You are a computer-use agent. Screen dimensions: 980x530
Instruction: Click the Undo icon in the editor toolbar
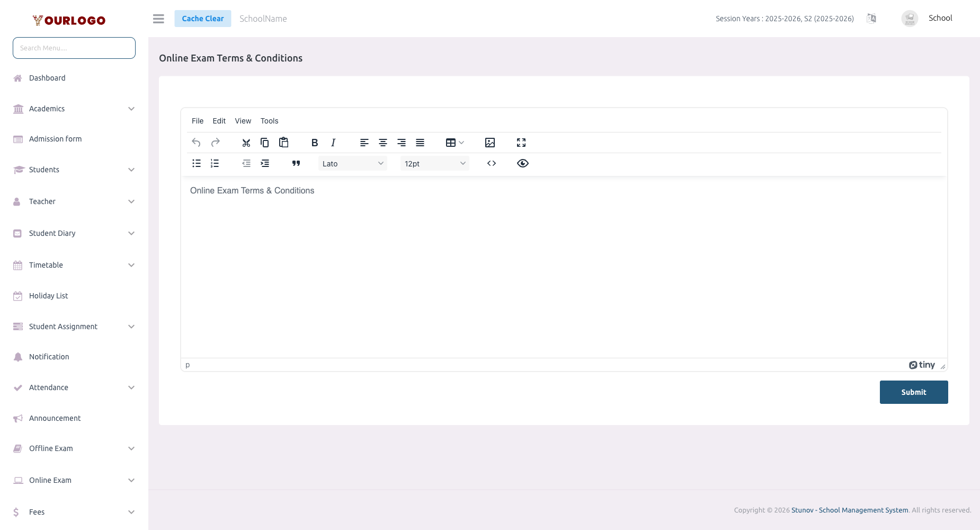tap(196, 143)
